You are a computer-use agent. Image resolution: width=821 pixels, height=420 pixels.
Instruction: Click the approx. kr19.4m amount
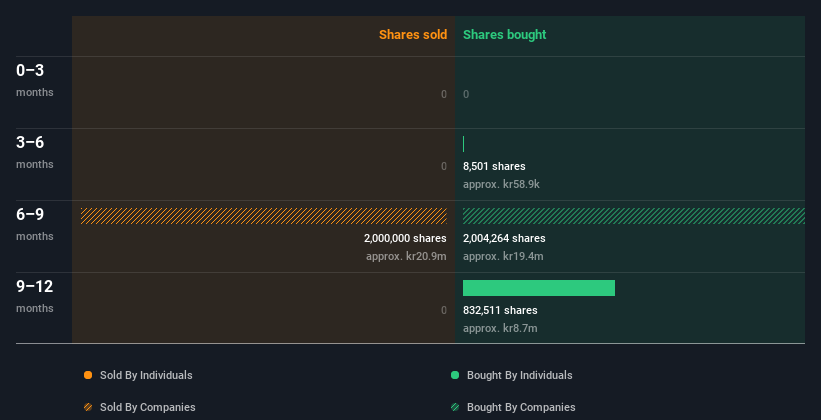[503, 257]
